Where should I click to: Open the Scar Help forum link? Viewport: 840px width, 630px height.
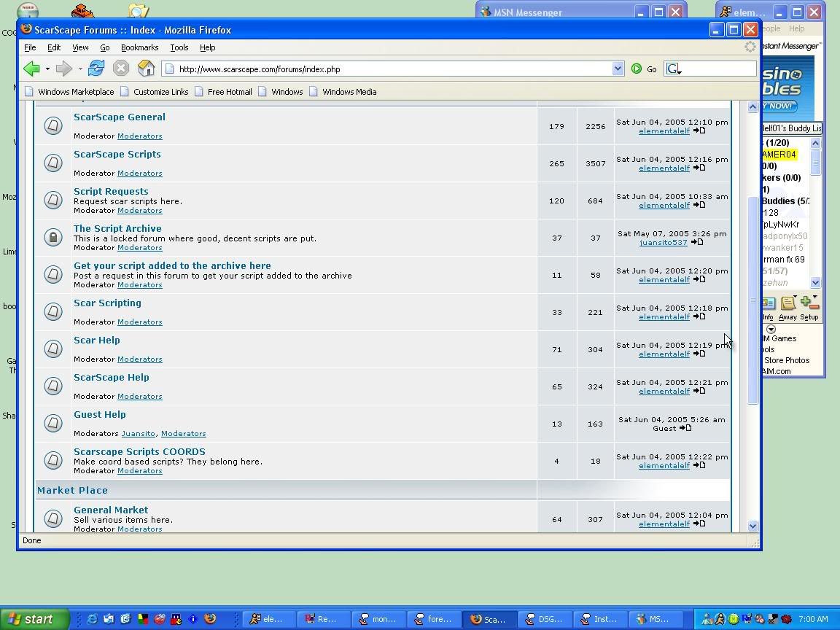tap(97, 340)
